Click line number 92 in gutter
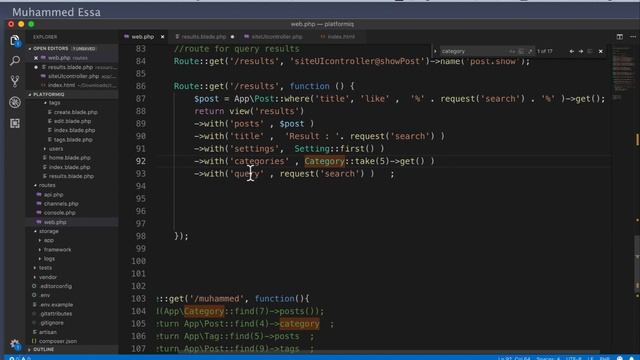Image resolution: width=640 pixels, height=360 pixels. (x=140, y=161)
